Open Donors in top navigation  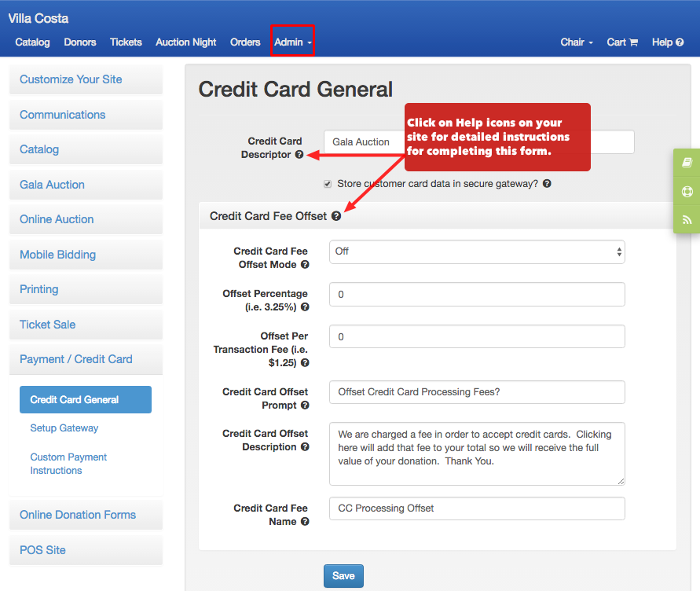pyautogui.click(x=80, y=42)
